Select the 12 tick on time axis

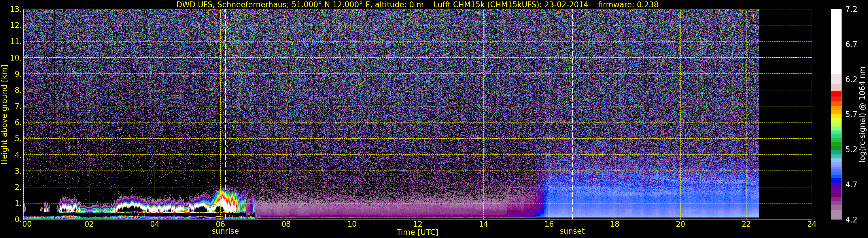coord(417,224)
